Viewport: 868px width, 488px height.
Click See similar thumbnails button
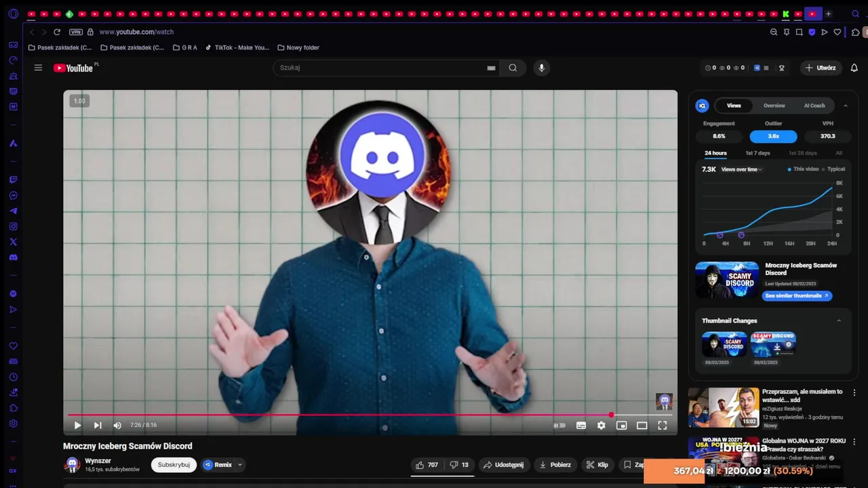(x=797, y=296)
